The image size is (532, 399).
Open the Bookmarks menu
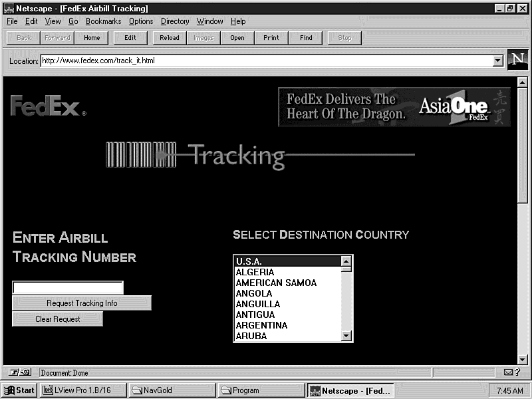103,21
